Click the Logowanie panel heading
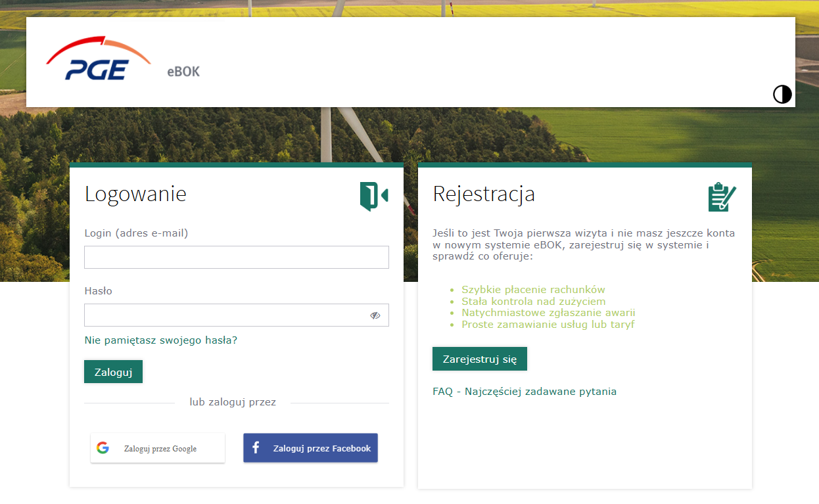 click(135, 194)
